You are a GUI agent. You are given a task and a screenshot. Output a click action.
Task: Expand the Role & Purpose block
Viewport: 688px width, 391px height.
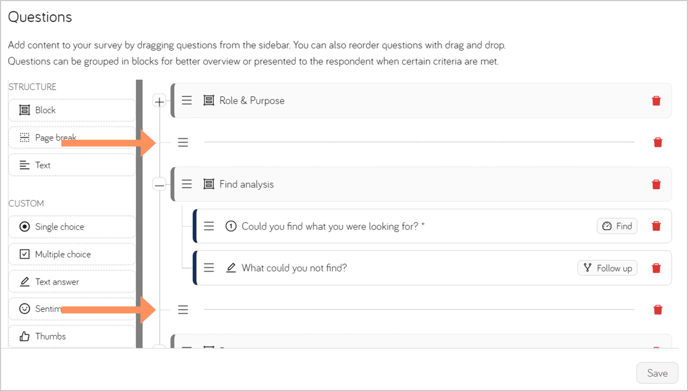(159, 101)
